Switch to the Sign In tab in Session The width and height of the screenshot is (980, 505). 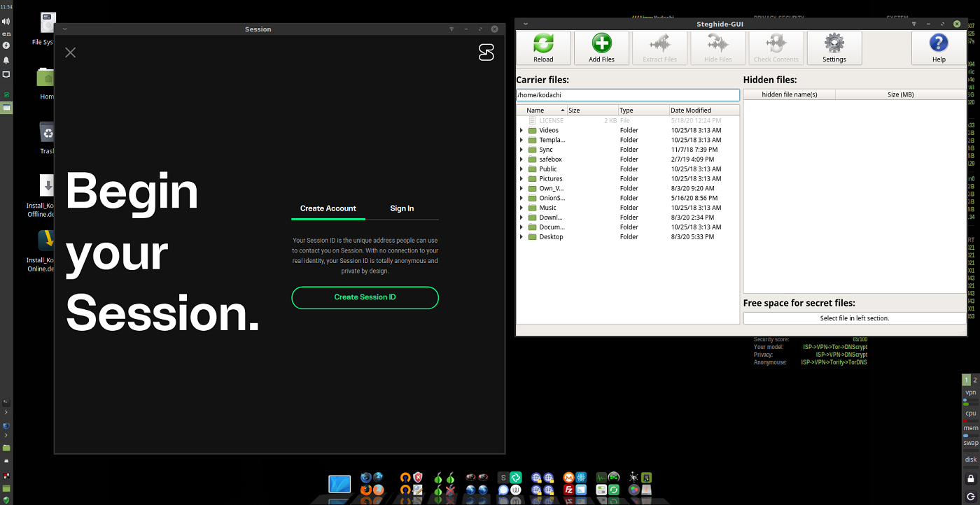(402, 208)
